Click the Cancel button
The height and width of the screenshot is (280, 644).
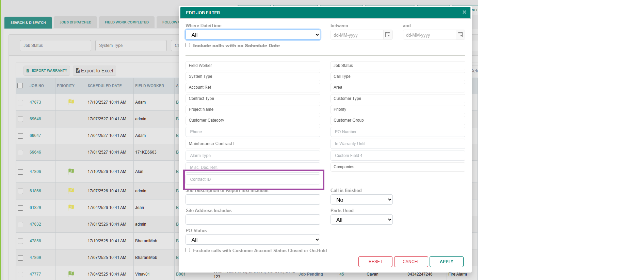411,262
